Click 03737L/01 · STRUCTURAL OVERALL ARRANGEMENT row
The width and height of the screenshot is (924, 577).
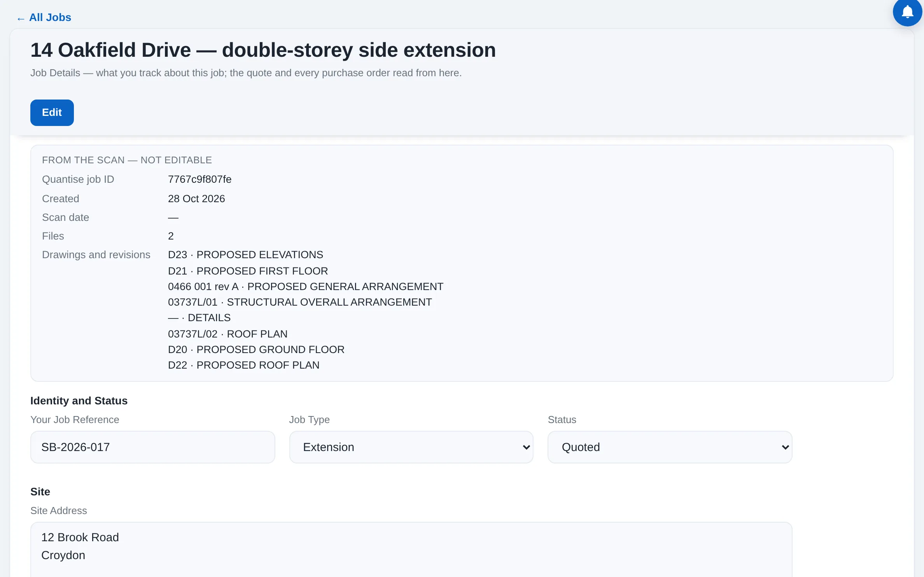(300, 302)
